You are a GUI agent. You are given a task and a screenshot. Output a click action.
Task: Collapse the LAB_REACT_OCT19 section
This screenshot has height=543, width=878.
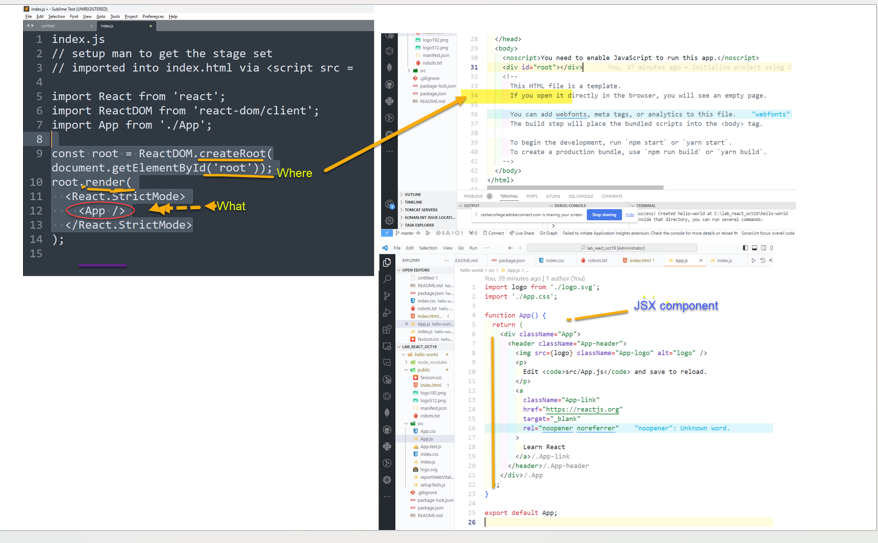coord(426,347)
